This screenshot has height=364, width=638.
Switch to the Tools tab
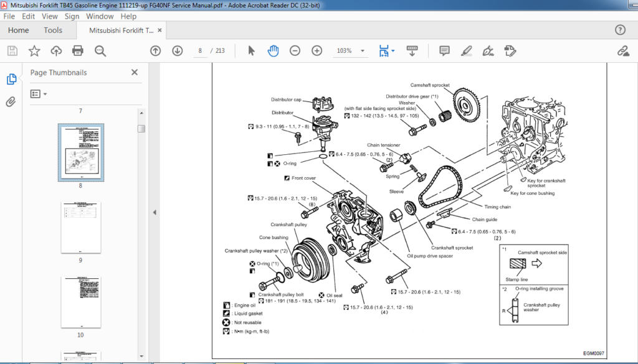click(53, 30)
